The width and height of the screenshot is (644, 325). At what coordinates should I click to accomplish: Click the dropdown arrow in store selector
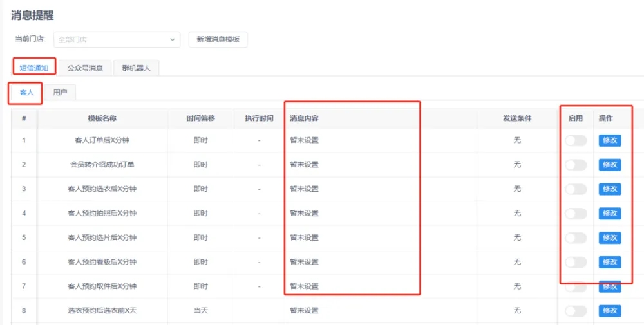click(173, 39)
